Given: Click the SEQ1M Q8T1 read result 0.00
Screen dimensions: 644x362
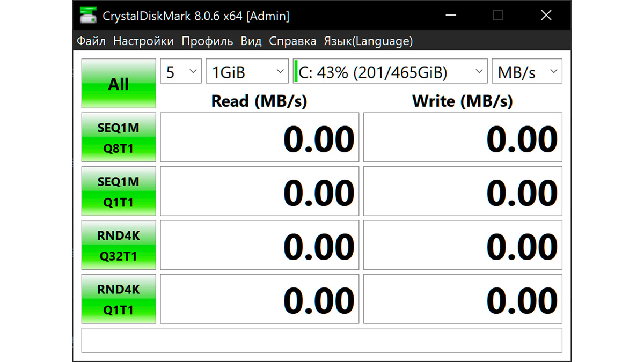Looking at the screenshot, I should coord(260,137).
